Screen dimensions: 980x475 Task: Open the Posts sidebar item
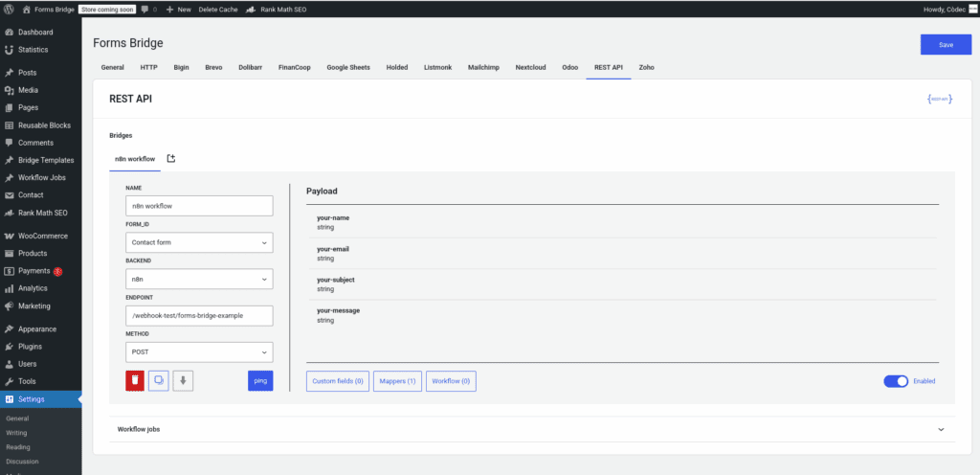40,73
